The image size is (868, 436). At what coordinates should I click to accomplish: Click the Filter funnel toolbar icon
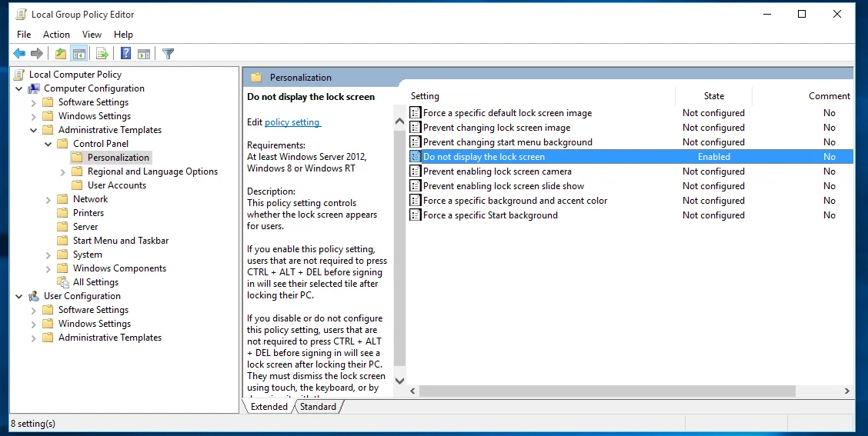coord(169,54)
